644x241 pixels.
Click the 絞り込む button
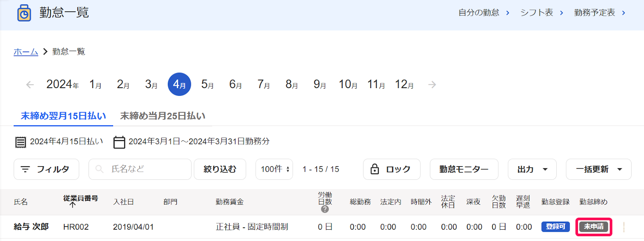[x=220, y=169]
